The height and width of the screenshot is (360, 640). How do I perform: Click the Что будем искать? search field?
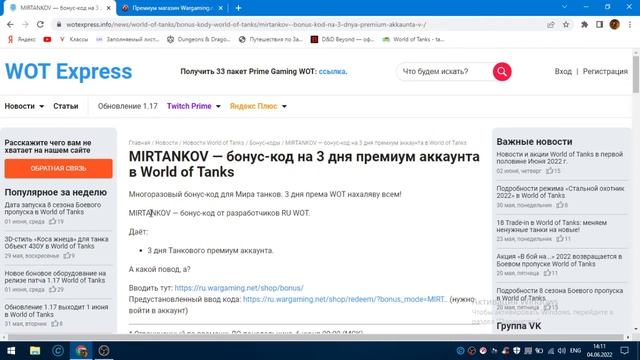coord(445,71)
